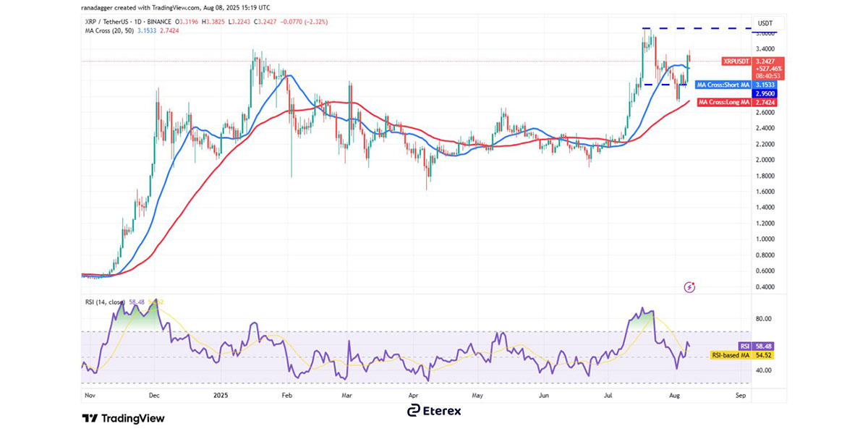
Task: Click the yellow 54.52 value tag
Action: [x=764, y=355]
